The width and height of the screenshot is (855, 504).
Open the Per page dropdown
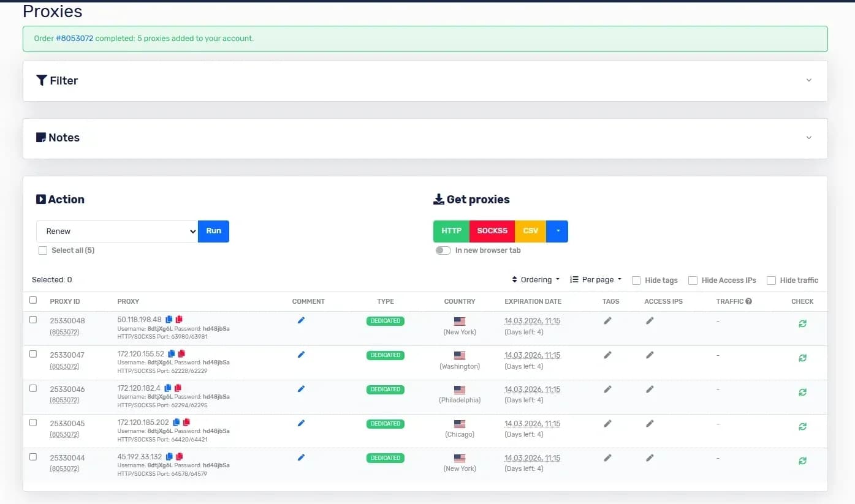point(596,280)
